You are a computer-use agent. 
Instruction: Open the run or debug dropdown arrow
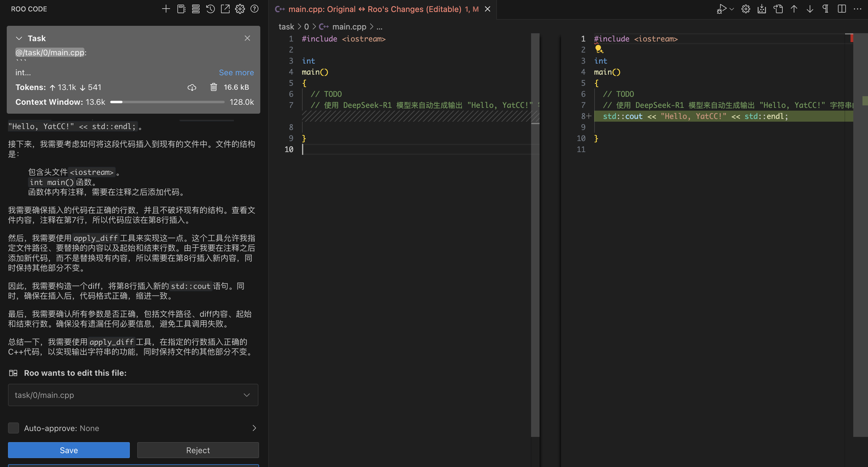pos(731,9)
